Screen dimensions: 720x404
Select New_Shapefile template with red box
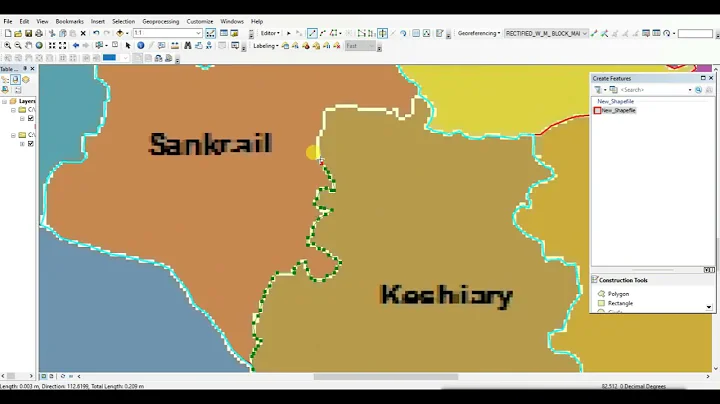point(615,111)
